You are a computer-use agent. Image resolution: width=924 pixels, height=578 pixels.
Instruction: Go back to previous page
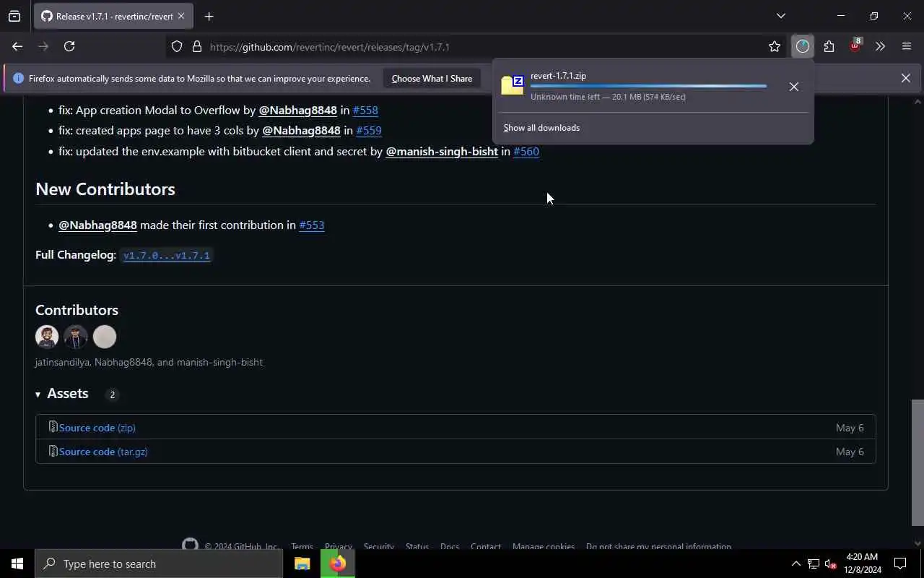pos(17,46)
